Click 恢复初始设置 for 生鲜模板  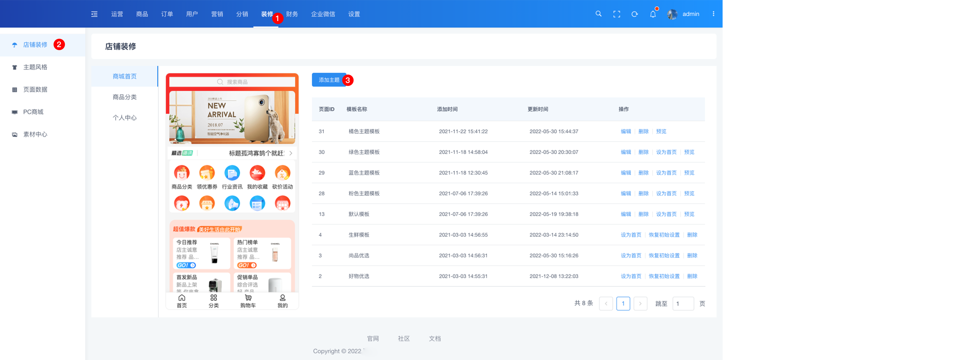664,235
